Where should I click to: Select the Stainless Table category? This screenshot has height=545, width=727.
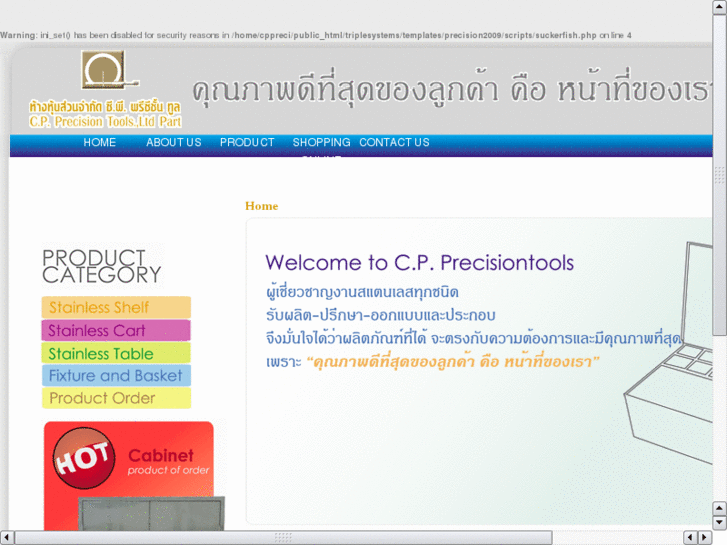point(116,353)
